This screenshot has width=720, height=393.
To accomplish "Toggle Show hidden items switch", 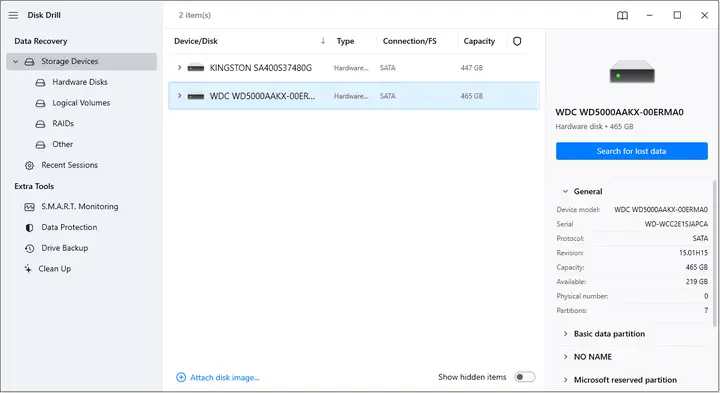I will click(524, 377).
